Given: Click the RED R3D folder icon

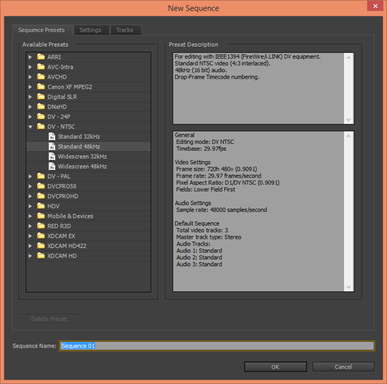Looking at the screenshot, I should pos(41,226).
